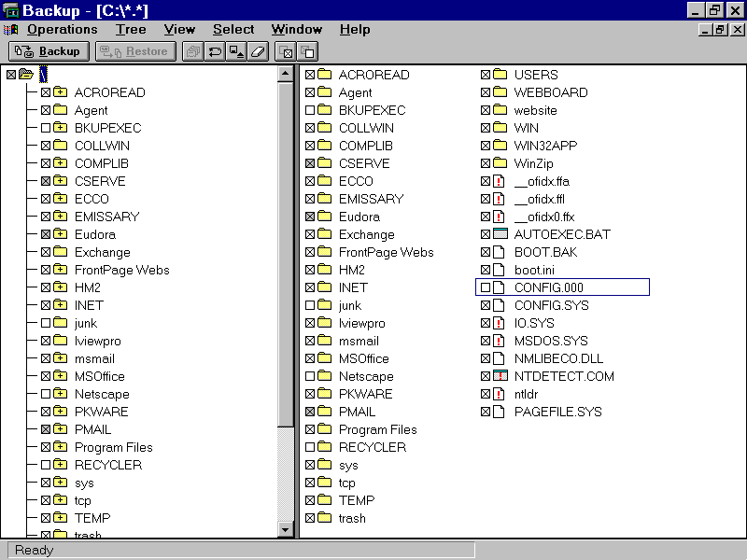
Task: Check the CONFIG.000 file checkbox
Action: 486,287
